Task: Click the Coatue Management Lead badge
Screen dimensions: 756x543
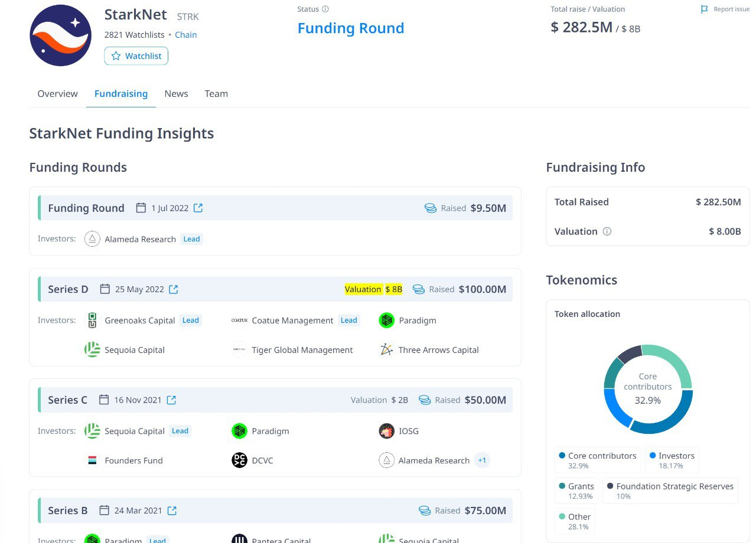Action: coord(348,320)
